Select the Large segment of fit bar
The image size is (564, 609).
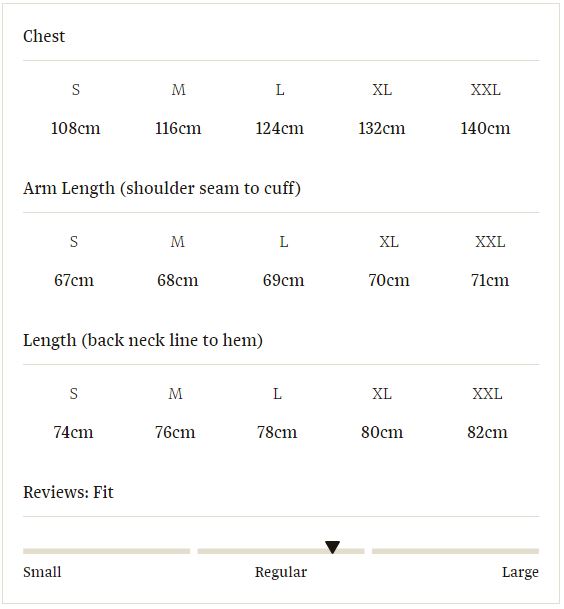click(x=455, y=551)
